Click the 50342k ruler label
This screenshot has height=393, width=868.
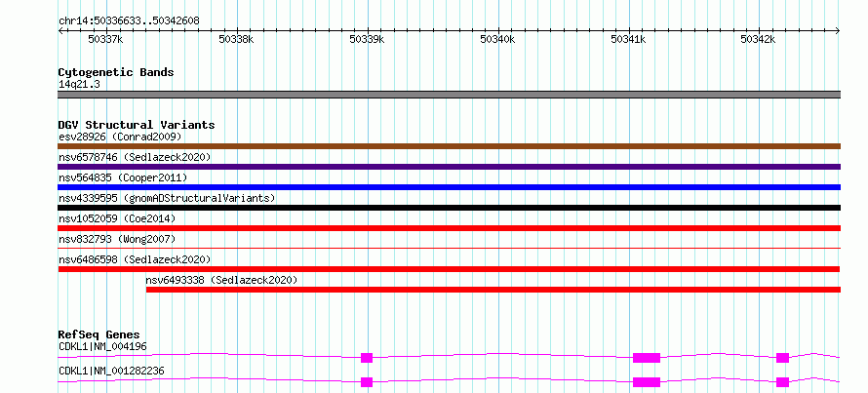point(759,39)
